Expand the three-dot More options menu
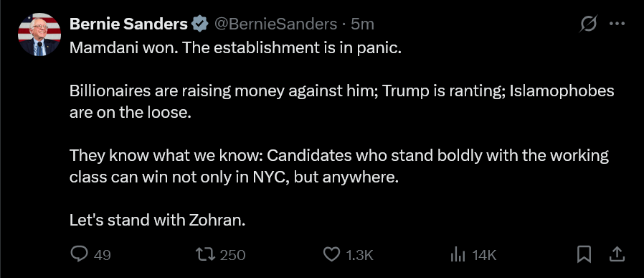 [x=617, y=24]
